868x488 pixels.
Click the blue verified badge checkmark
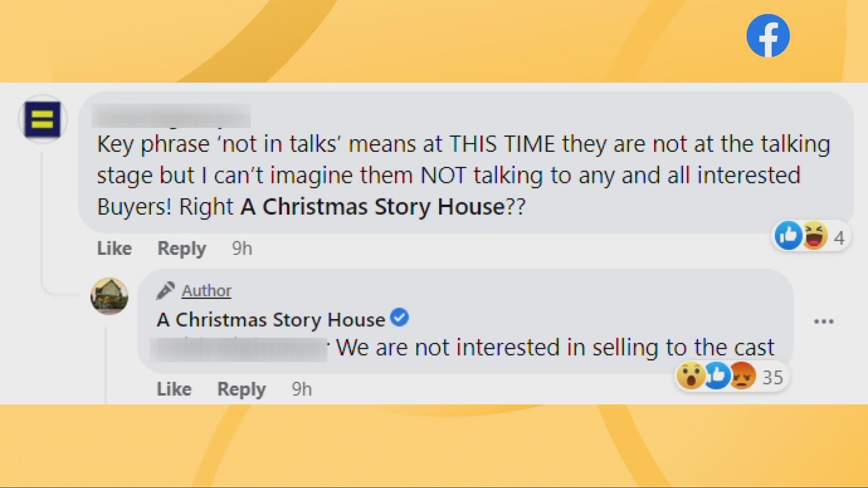pyautogui.click(x=400, y=317)
